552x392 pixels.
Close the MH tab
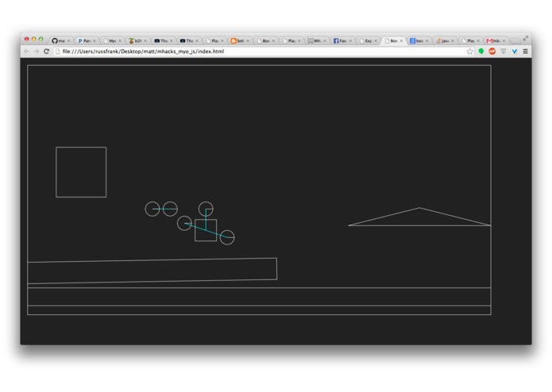pyautogui.click(x=325, y=40)
